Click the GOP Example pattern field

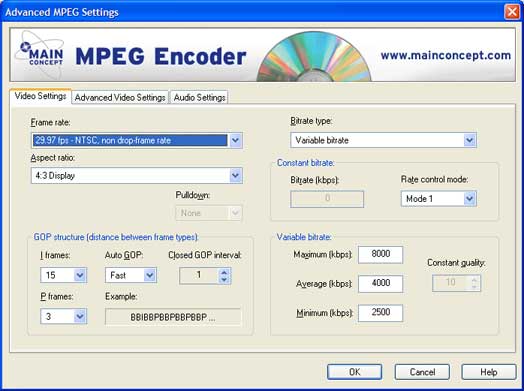pos(173,317)
